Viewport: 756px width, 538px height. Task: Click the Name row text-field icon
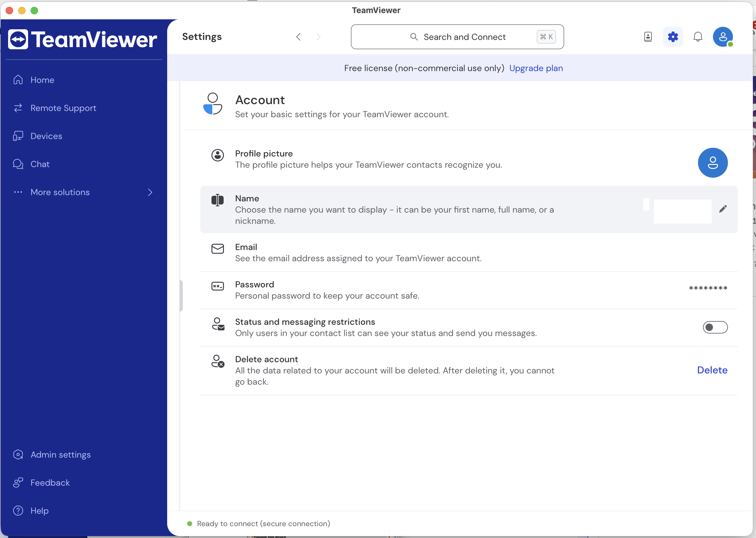tap(218, 200)
